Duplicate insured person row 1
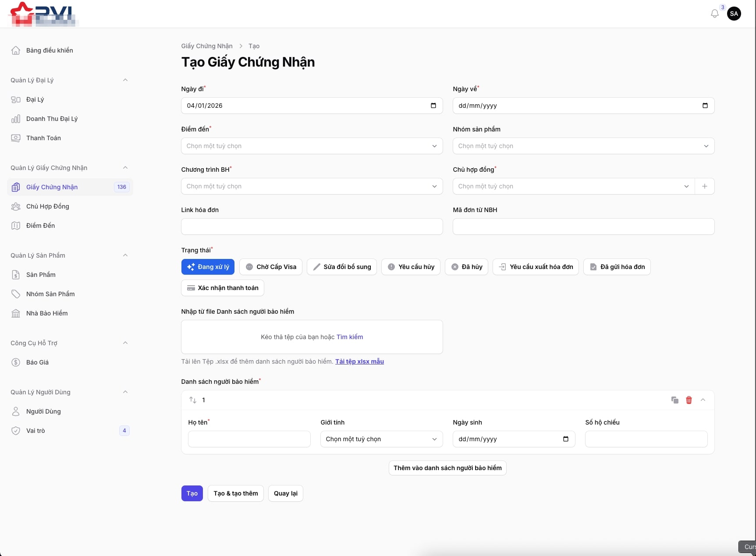This screenshot has width=756, height=556. tap(674, 400)
